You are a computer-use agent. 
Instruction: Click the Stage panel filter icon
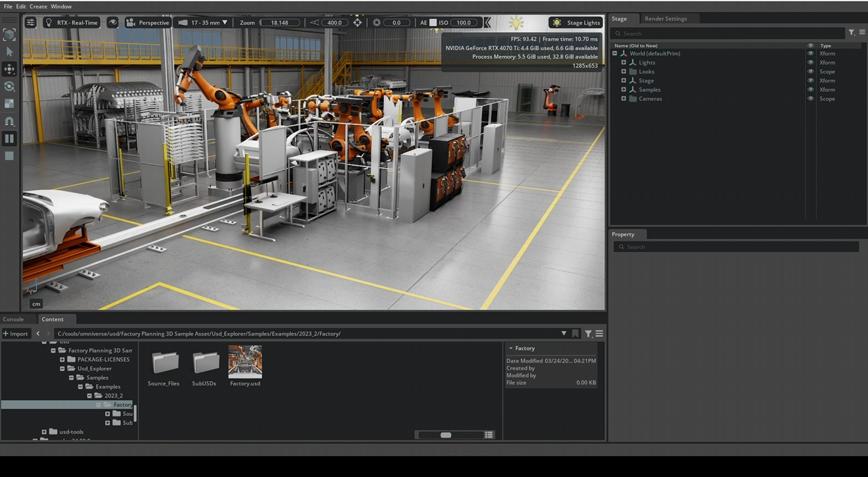tap(851, 32)
